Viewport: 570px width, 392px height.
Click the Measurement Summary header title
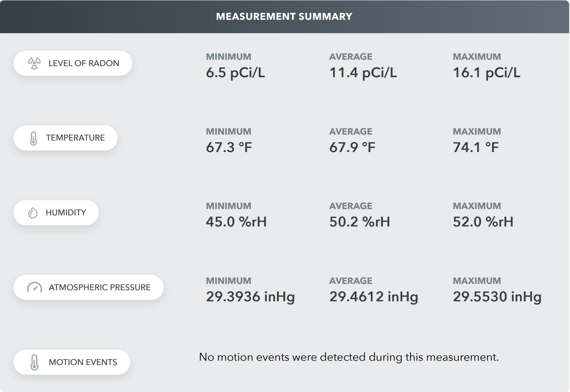pos(284,17)
